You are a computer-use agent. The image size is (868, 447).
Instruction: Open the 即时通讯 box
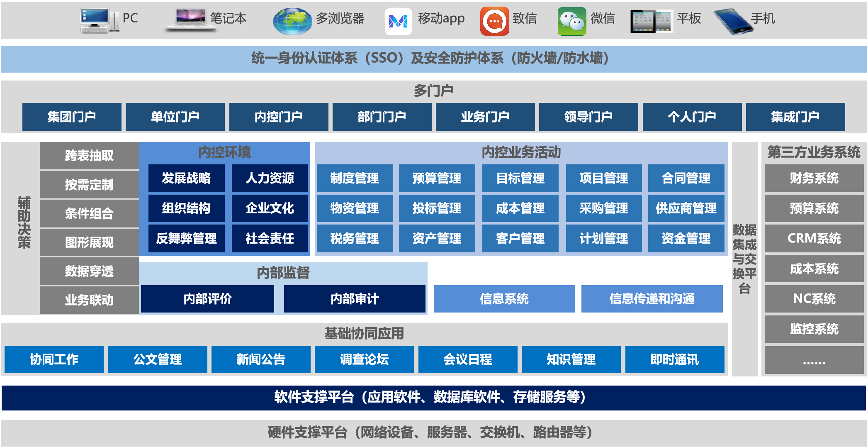[675, 359]
